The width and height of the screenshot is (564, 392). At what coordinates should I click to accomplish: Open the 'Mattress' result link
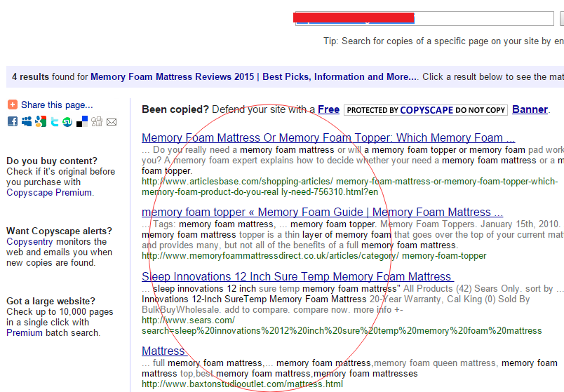(x=164, y=351)
